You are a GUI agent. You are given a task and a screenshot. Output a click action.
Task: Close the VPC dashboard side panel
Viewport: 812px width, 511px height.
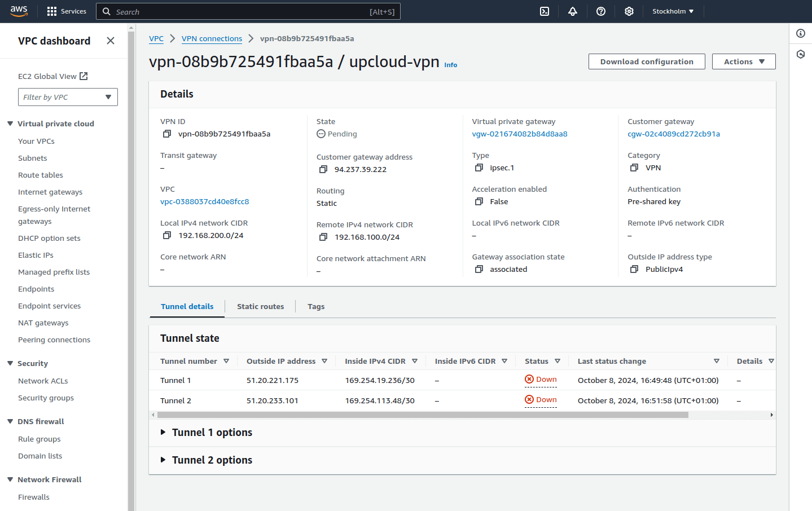111,41
